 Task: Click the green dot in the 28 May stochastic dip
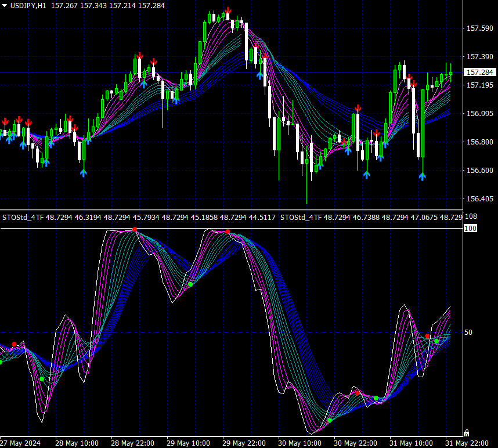[x=42, y=379]
